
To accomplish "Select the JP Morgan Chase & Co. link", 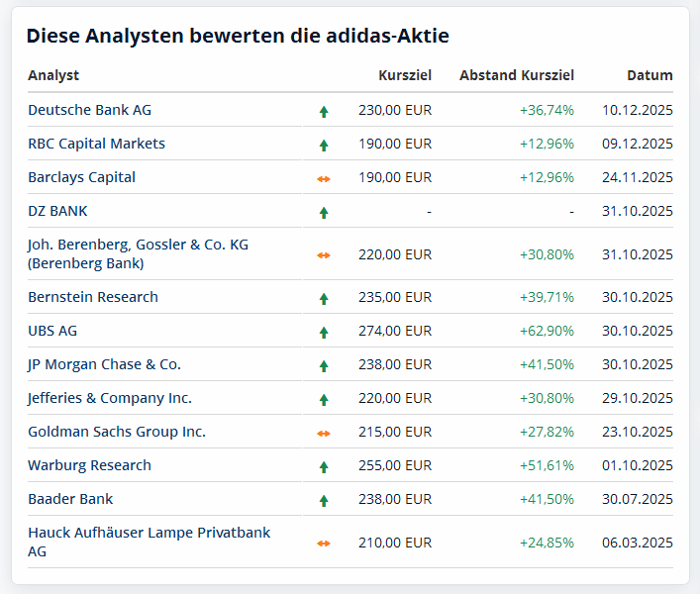I will pos(105,364).
